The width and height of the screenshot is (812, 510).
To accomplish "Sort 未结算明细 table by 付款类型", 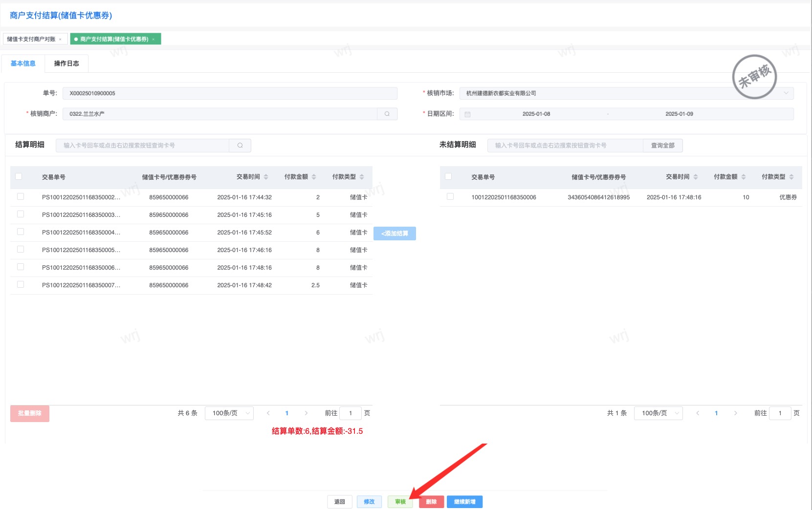I will tap(791, 177).
